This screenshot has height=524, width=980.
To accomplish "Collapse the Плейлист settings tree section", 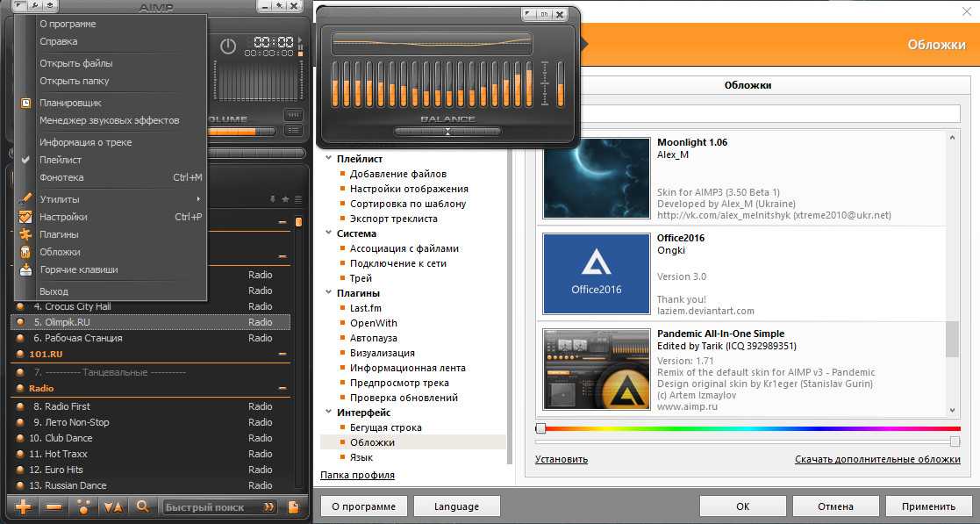I will 328,159.
